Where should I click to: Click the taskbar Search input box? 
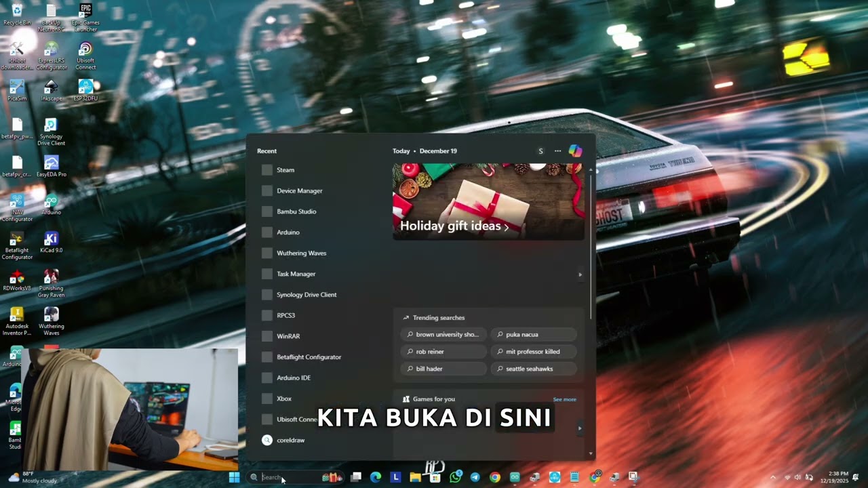[x=296, y=477]
